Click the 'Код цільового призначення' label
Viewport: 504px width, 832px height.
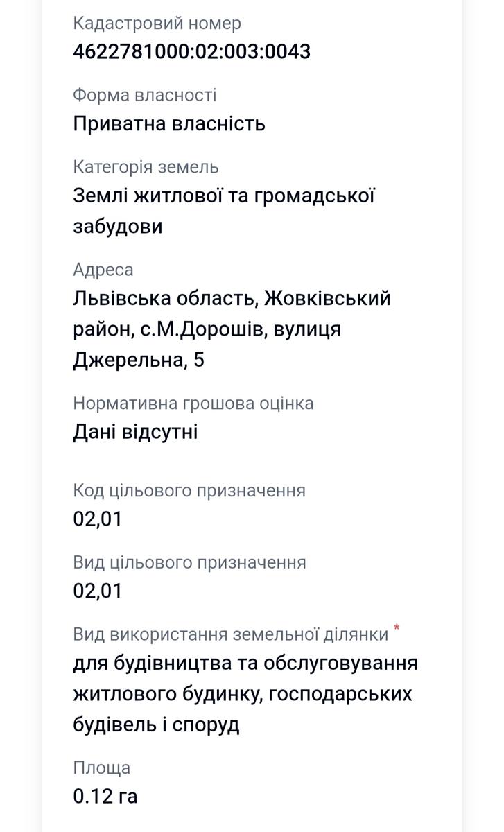189,491
